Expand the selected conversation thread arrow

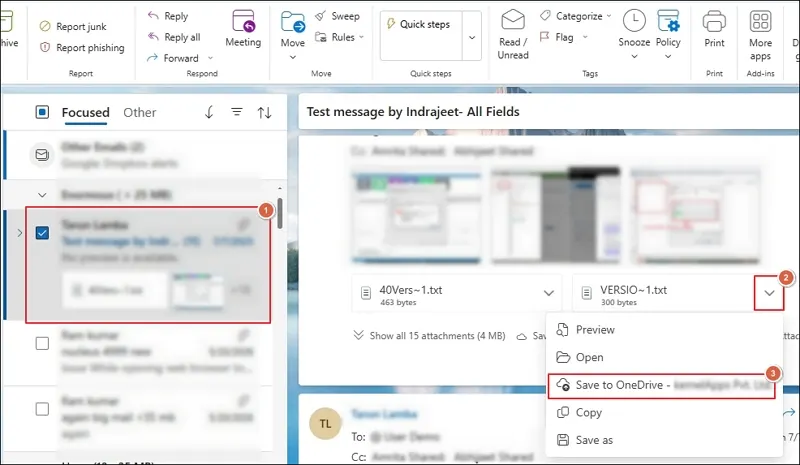(x=19, y=233)
